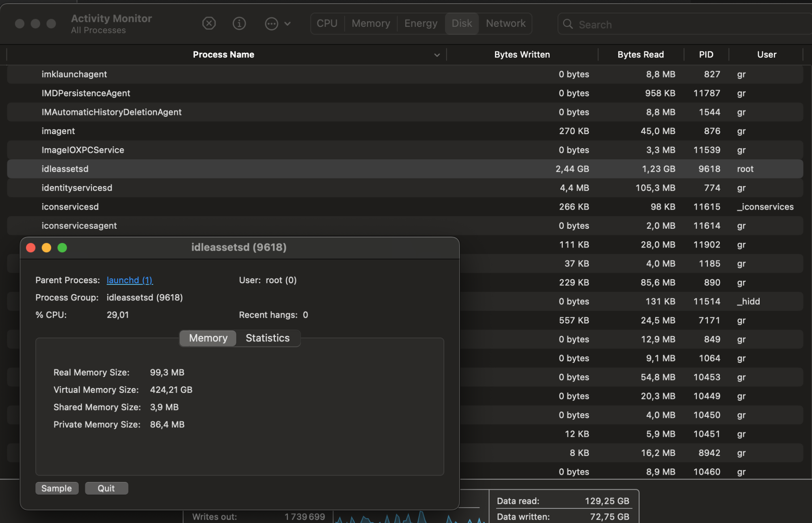Open the process info (i) toolbar icon

(x=239, y=24)
